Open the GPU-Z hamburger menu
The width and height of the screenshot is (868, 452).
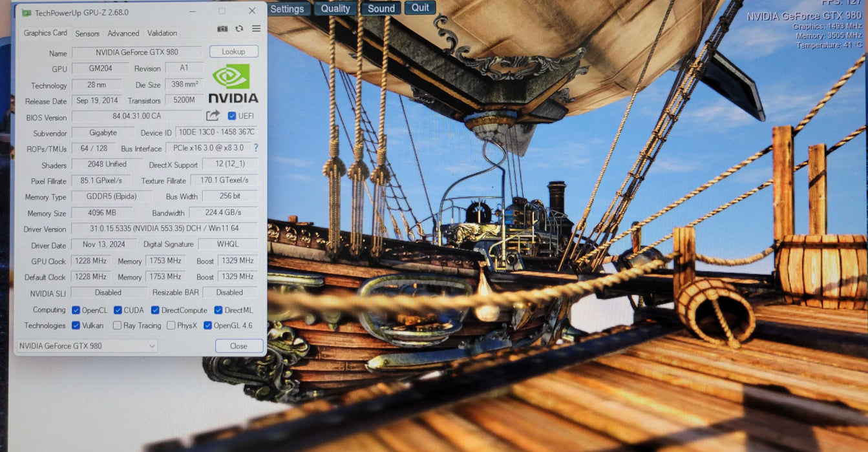(257, 29)
